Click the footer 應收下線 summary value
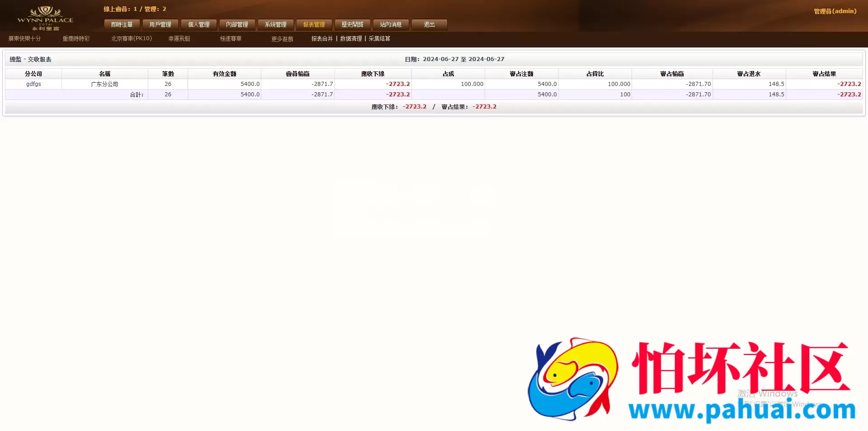868x431 pixels. click(415, 107)
